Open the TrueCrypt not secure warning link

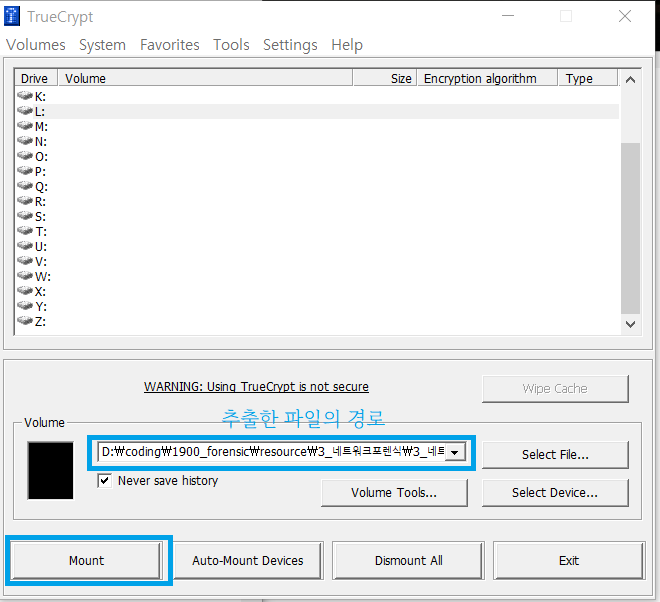tap(256, 386)
